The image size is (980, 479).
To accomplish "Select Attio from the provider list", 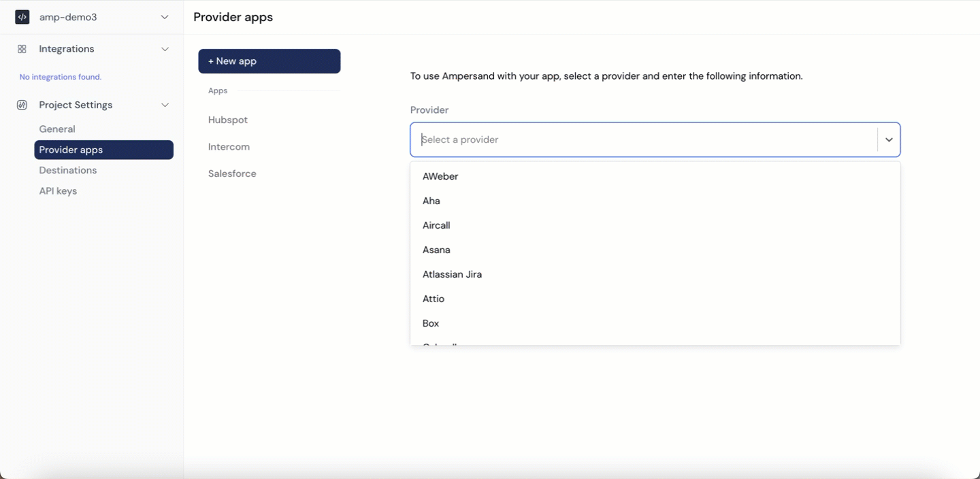I will pyautogui.click(x=434, y=299).
